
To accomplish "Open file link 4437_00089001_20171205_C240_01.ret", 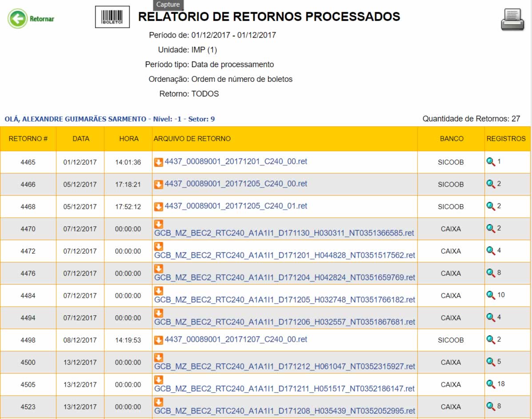I will [236, 206].
